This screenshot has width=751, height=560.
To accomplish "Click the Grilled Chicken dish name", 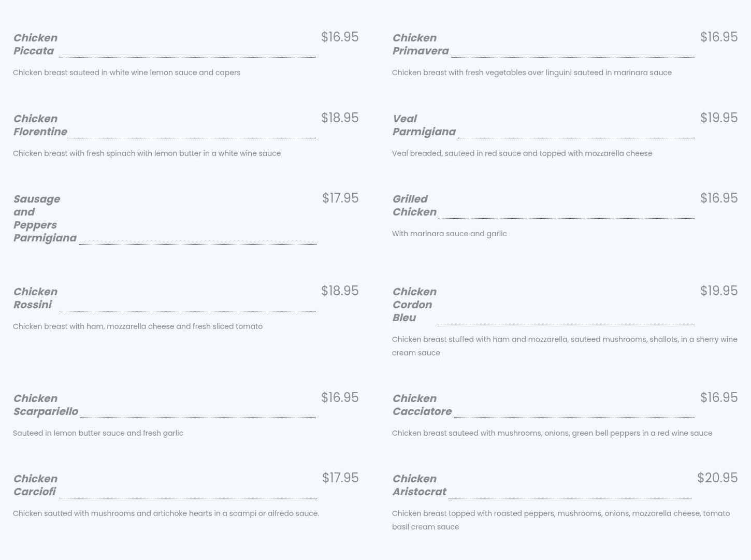I will (414, 206).
